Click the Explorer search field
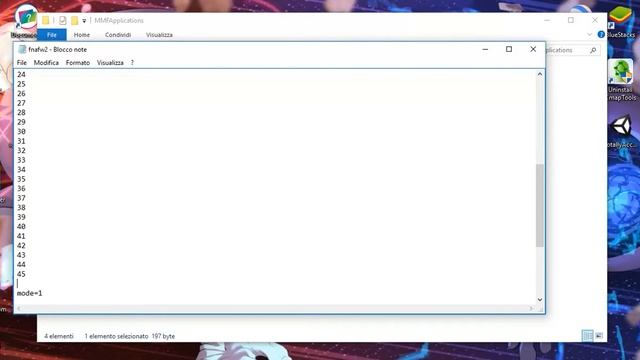Viewport: 640px width, 360px height. point(572,50)
